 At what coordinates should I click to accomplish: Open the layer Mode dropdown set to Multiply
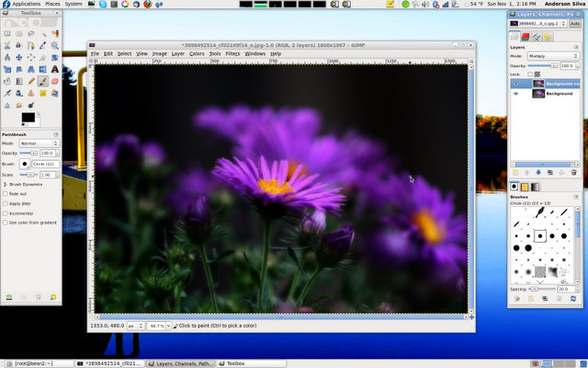tap(551, 56)
